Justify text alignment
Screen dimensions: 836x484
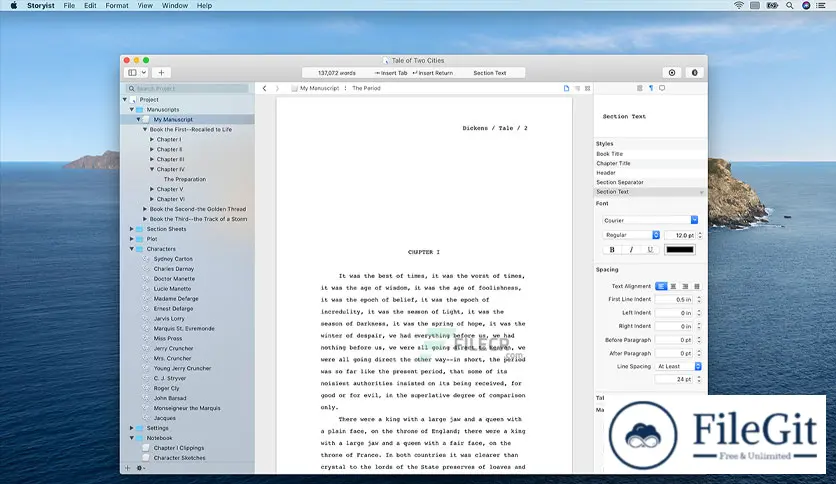click(x=696, y=286)
